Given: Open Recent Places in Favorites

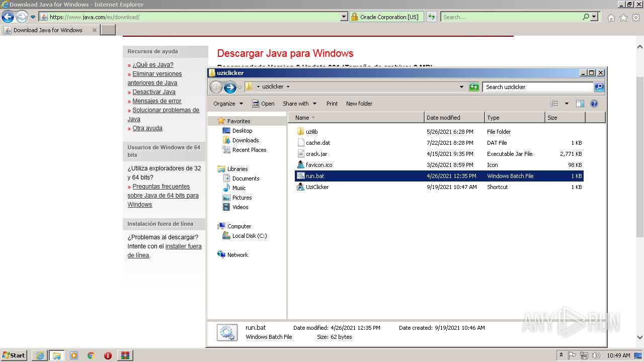Looking at the screenshot, I should click(x=249, y=150).
